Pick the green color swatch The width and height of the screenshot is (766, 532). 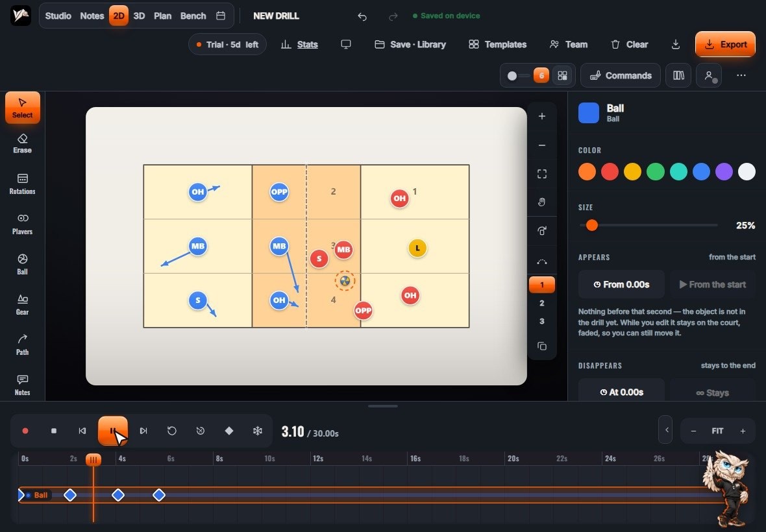[656, 172]
